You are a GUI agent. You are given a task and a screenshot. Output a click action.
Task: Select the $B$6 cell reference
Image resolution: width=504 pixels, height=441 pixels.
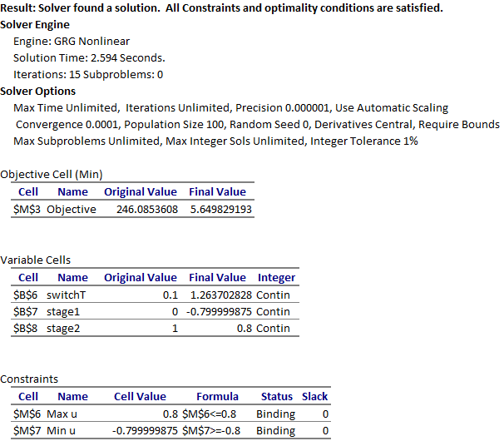coord(26,295)
